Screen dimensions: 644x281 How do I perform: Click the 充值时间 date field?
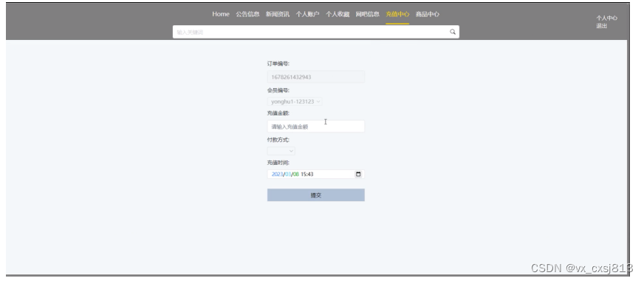(316, 174)
